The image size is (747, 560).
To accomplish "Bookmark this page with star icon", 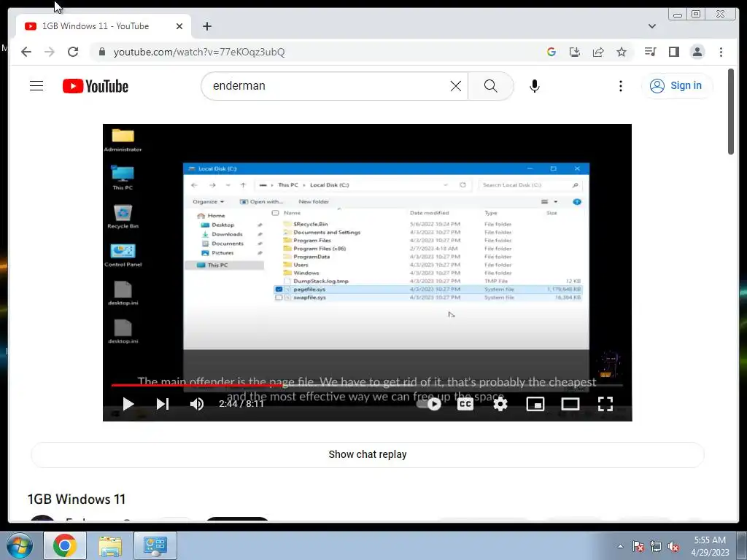I will pos(622,52).
